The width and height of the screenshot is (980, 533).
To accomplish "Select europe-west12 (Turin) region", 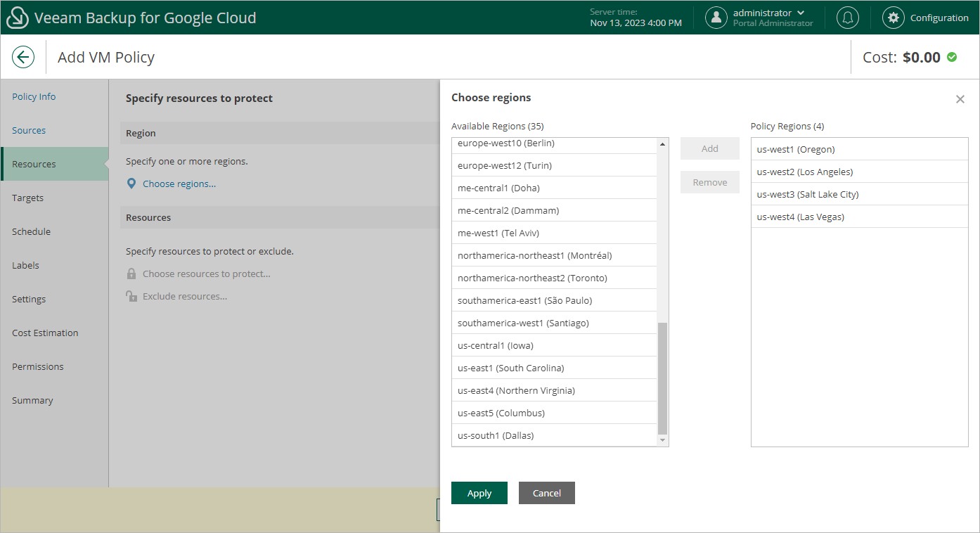I will click(505, 165).
